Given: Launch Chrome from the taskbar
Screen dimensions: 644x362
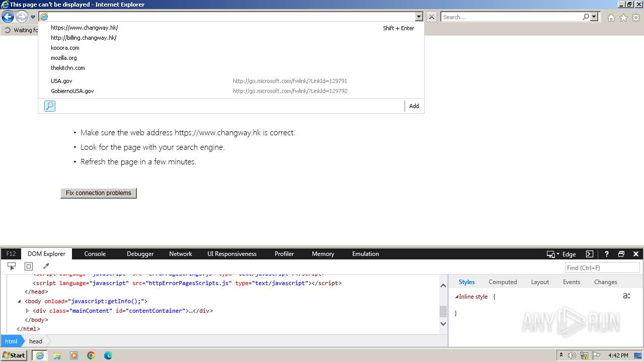Looking at the screenshot, I should pos(91,355).
